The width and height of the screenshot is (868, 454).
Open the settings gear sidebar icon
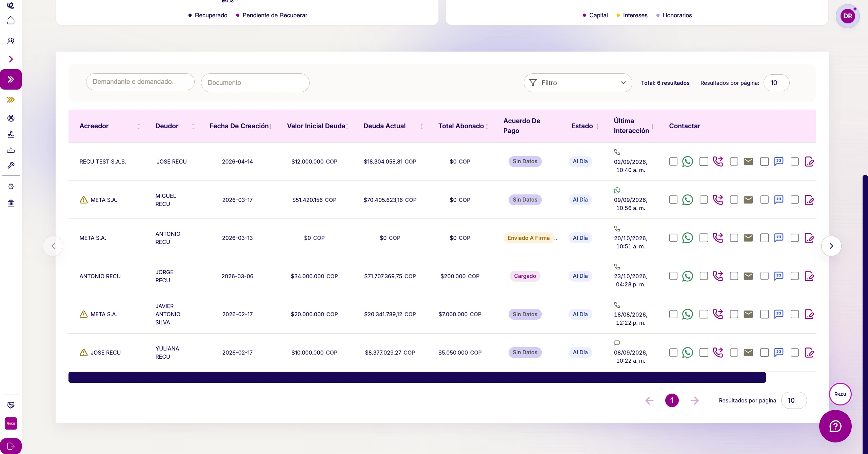[11, 186]
